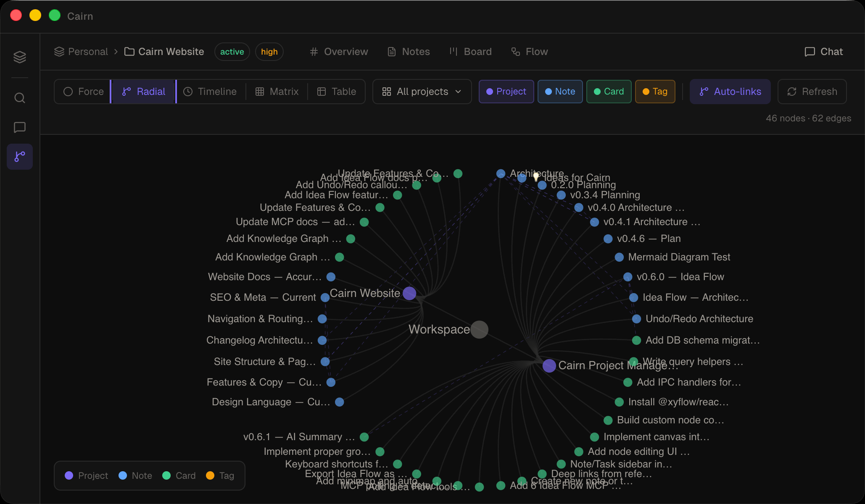865x504 pixels.
Task: Click the Architecture note node
Action: point(501,173)
